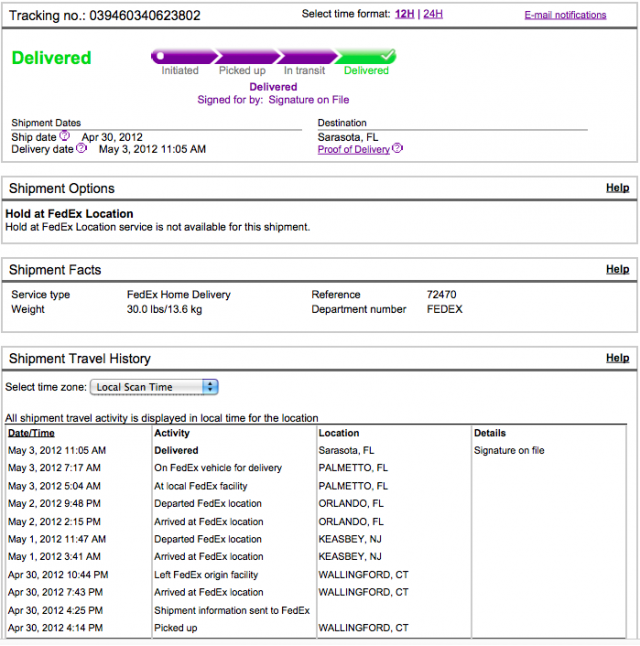Click reference number 72470
Image resolution: width=640 pixels, height=646 pixels.
[441, 295]
